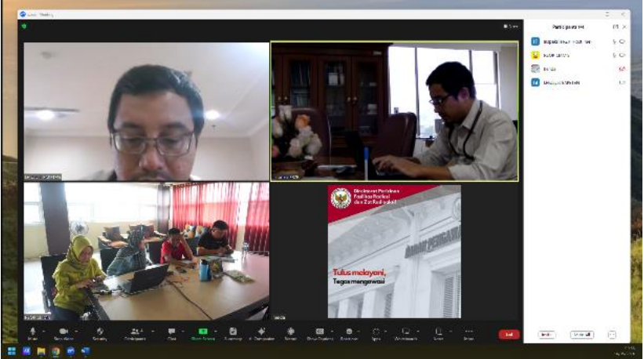Click the taskbar clock and date

pos(625,351)
